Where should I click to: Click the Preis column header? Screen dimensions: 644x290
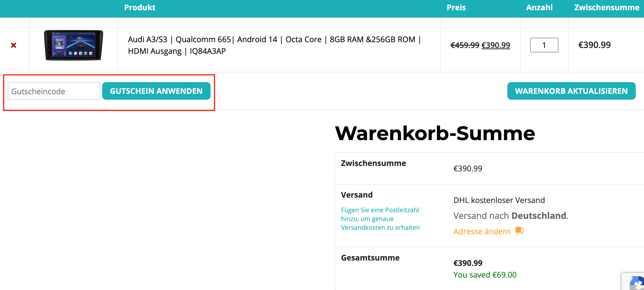point(456,8)
